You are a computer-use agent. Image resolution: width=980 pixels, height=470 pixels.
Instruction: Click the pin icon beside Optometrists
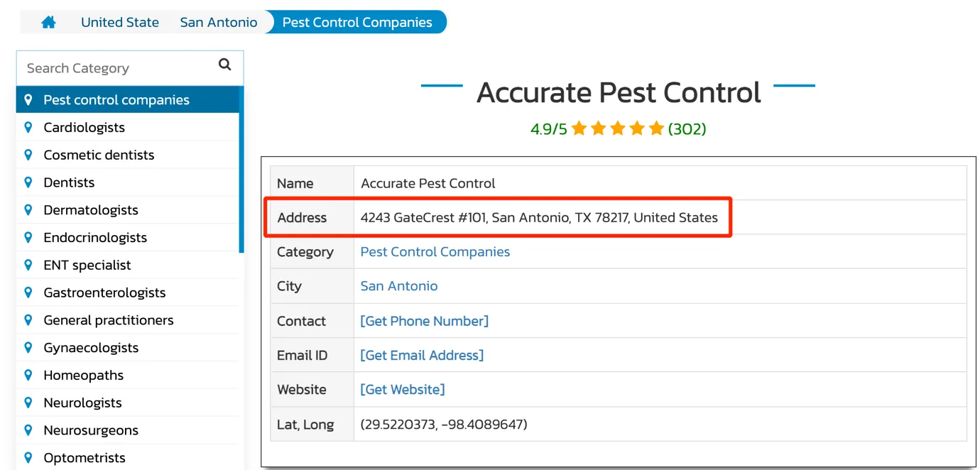(x=28, y=458)
